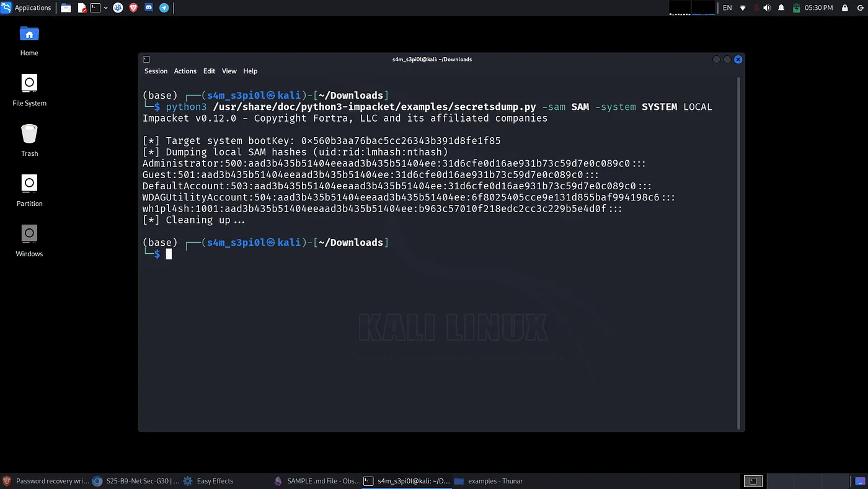This screenshot has height=489, width=868.
Task: Open text editor launcher in top panel
Action: point(82,8)
